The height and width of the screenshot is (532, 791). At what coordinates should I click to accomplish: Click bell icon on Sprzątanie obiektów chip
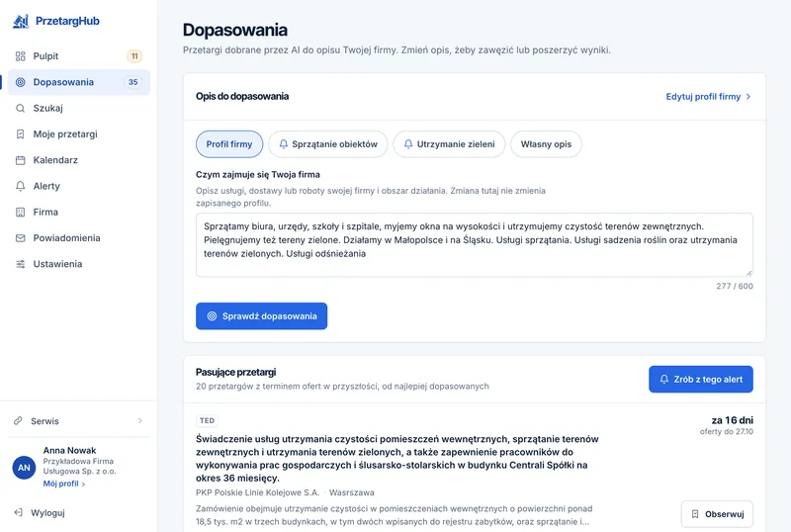coord(284,143)
